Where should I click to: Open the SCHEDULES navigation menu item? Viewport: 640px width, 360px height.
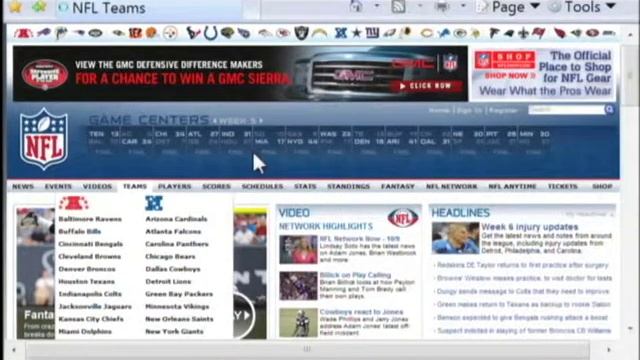(262, 187)
